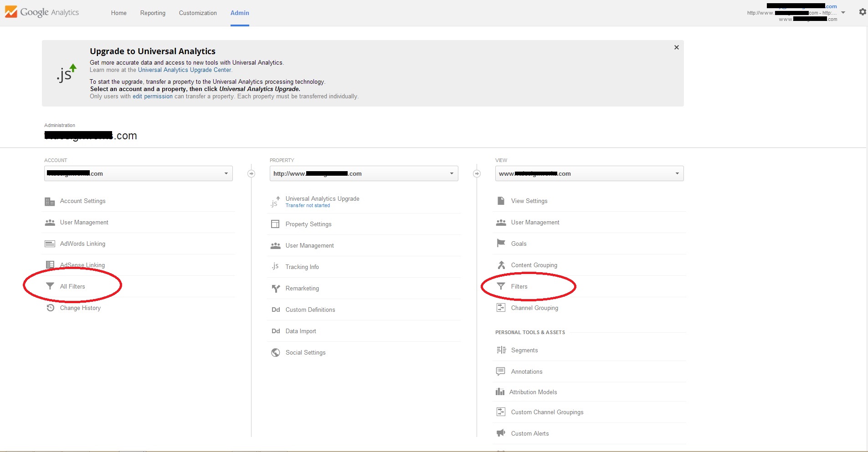Click the Property Settings window icon
This screenshot has height=452, width=868.
tap(275, 224)
